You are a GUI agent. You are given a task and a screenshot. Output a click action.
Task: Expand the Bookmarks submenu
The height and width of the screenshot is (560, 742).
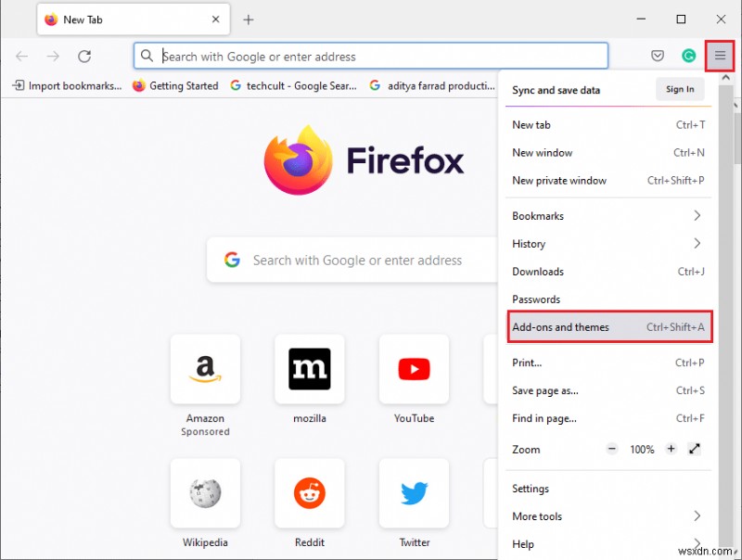pos(608,216)
